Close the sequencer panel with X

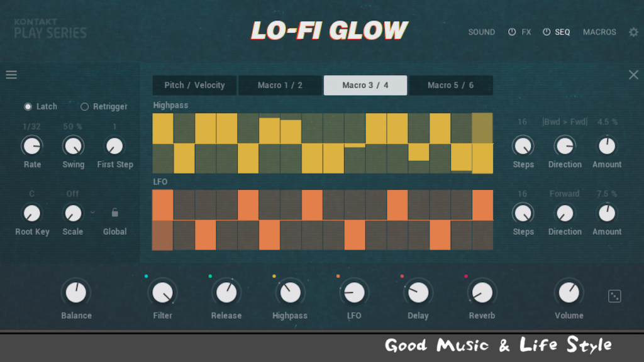point(633,75)
